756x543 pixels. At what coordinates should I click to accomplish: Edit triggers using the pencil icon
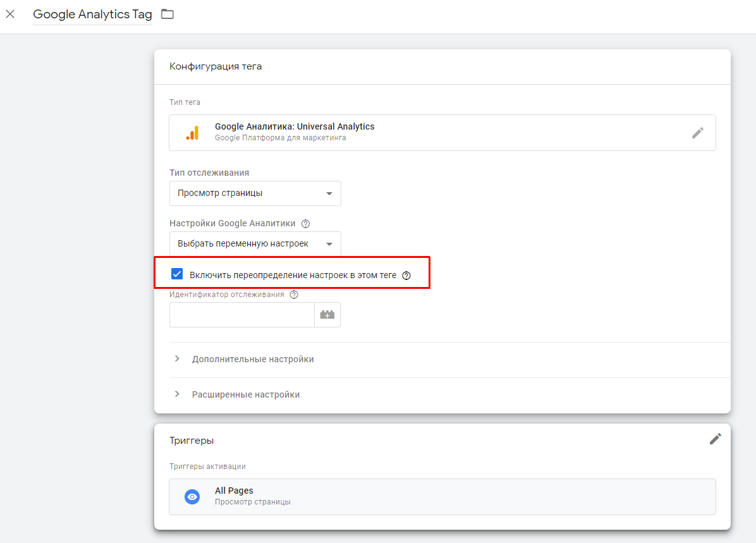pyautogui.click(x=715, y=439)
